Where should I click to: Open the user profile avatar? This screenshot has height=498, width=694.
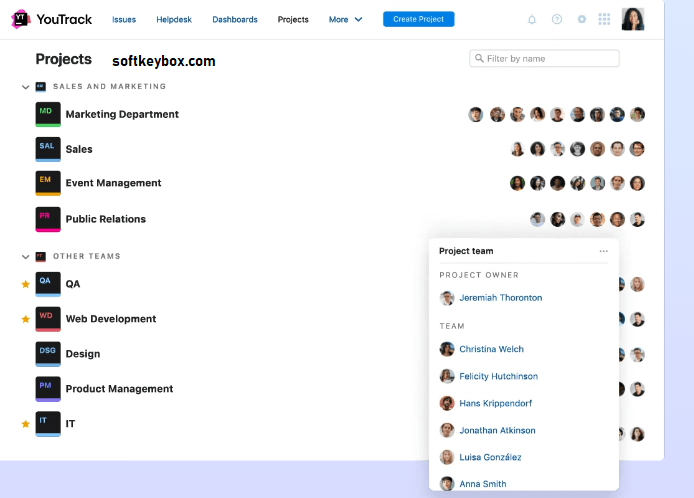[x=633, y=19]
